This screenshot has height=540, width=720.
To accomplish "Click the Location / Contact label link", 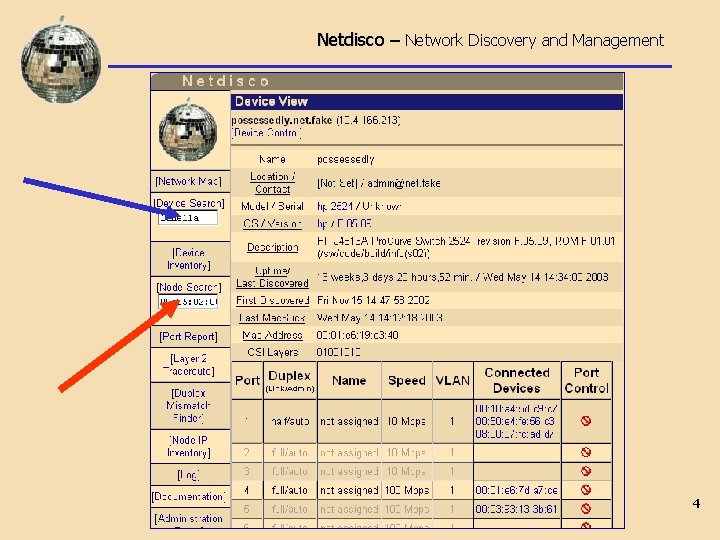I will 272,183.
